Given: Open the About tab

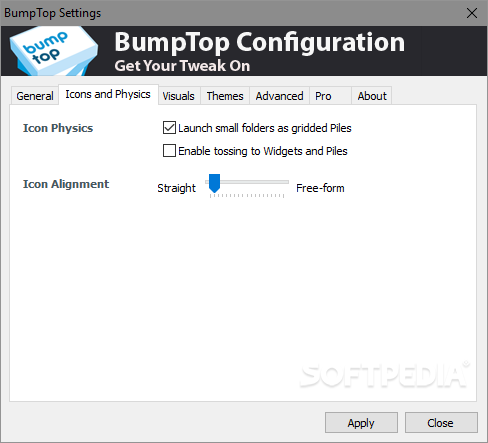Looking at the screenshot, I should pyautogui.click(x=372, y=96).
